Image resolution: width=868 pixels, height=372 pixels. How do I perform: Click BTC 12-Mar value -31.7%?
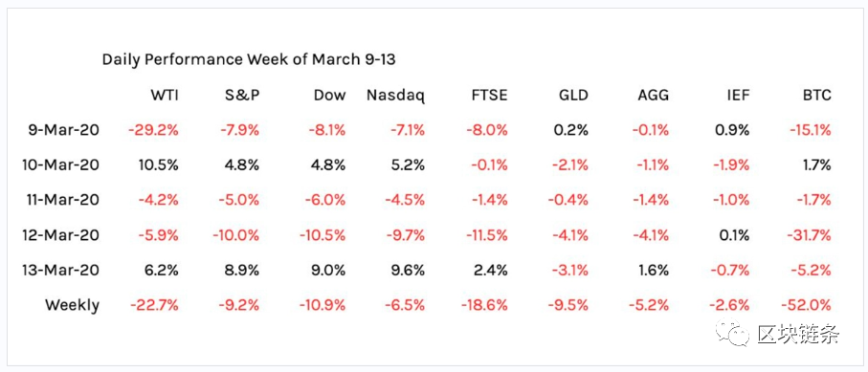click(809, 235)
